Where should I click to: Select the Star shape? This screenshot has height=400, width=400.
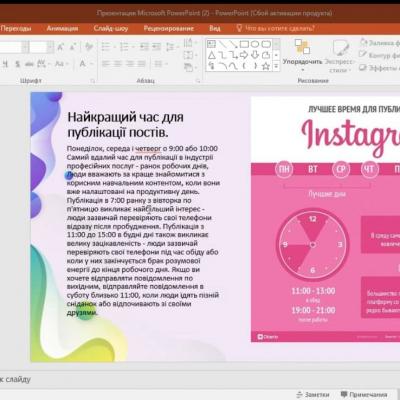[x=266, y=66]
